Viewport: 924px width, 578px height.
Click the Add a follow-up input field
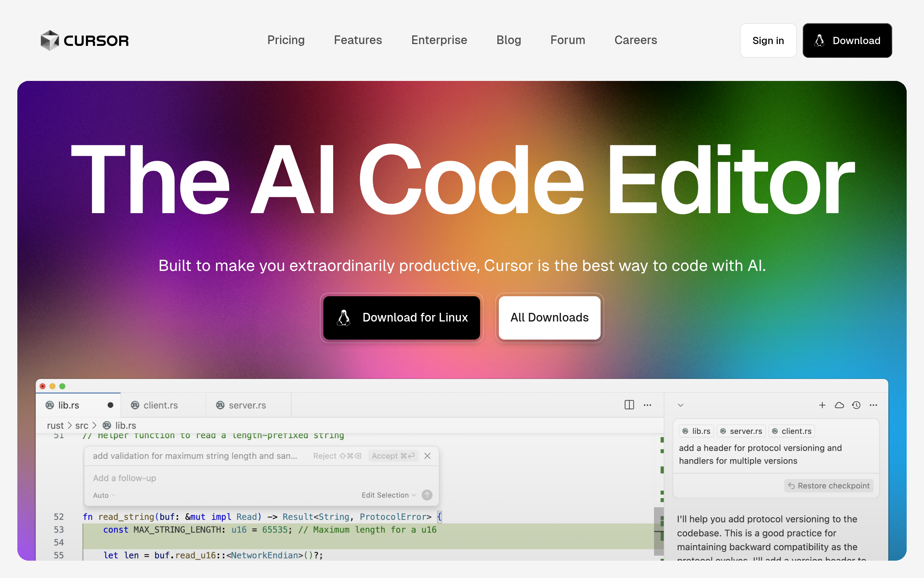[261, 478]
